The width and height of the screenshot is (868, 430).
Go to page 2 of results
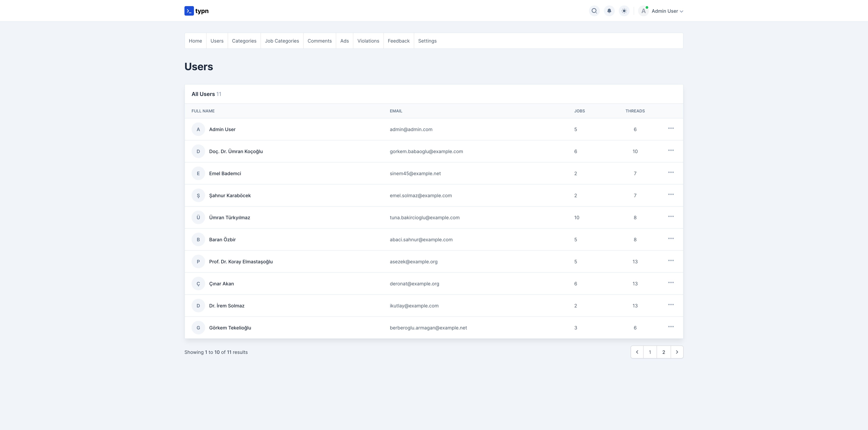(664, 352)
